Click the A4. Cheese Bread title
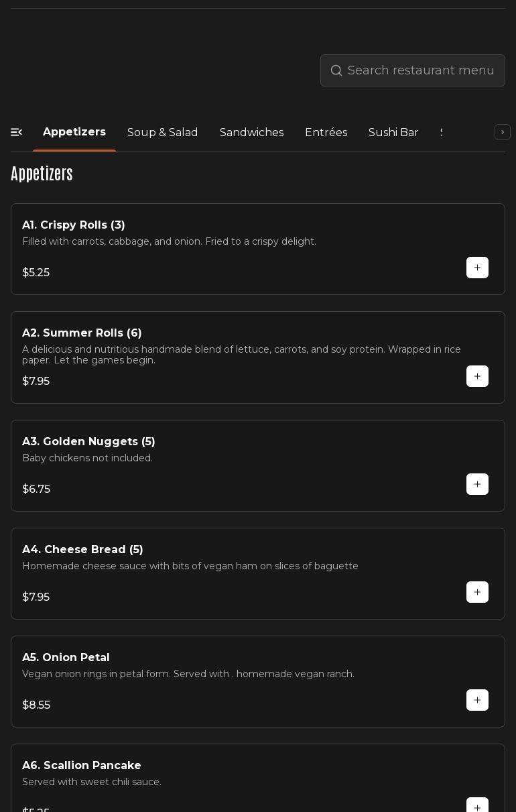 click(x=82, y=549)
